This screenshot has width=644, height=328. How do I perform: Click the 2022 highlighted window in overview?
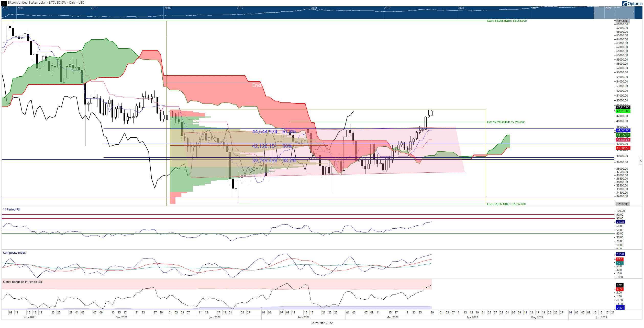pos(614,13)
